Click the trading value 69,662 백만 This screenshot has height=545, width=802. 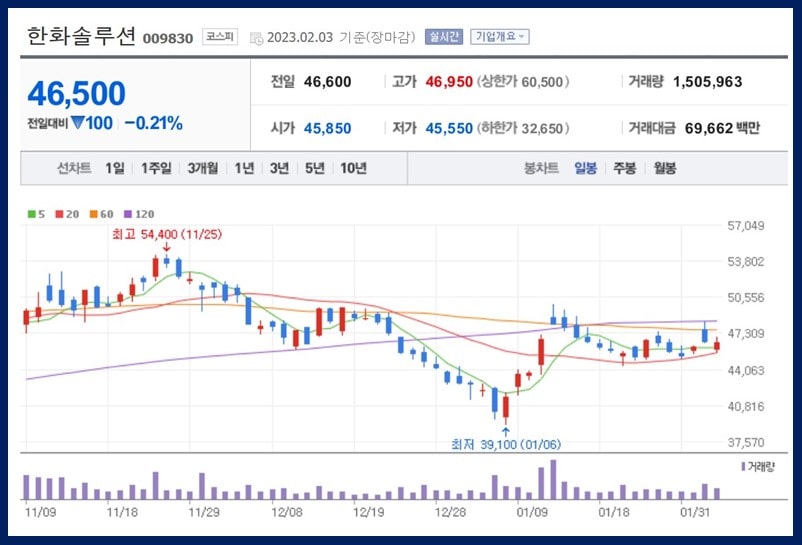722,128
